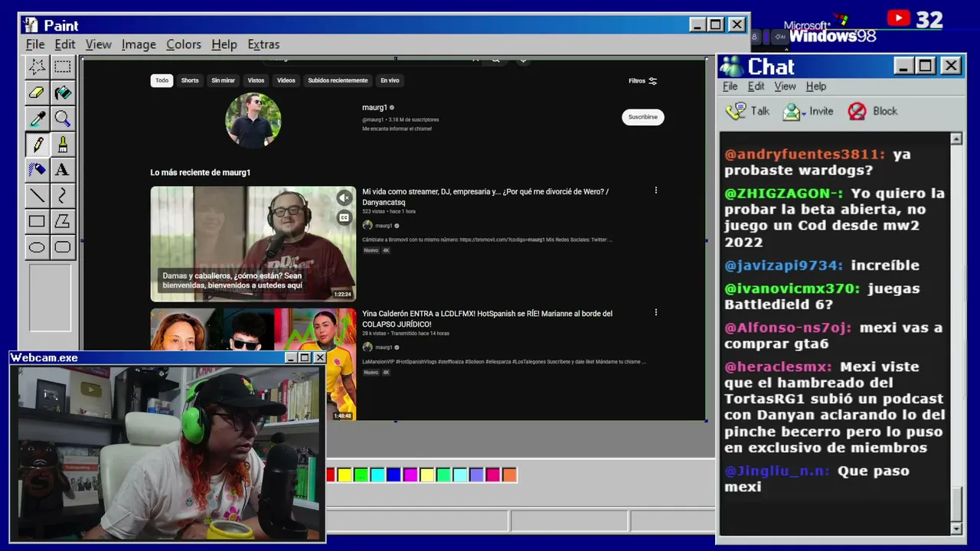The width and height of the screenshot is (980, 551).
Task: Open the Danyancatsq video thumbnail
Action: coord(253,244)
